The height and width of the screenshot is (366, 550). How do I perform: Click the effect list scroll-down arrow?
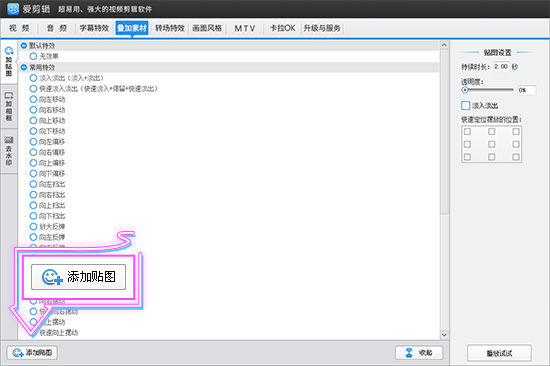coord(444,334)
